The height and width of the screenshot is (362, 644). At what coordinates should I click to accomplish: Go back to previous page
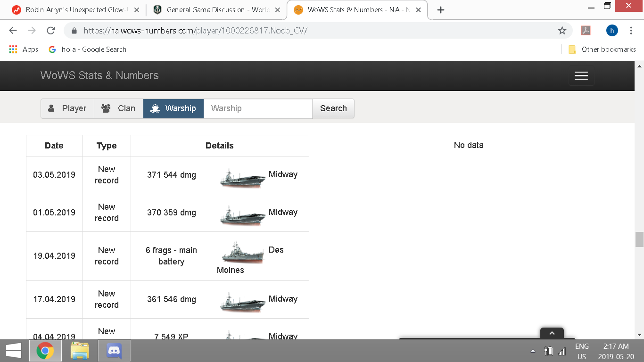coord(13,31)
